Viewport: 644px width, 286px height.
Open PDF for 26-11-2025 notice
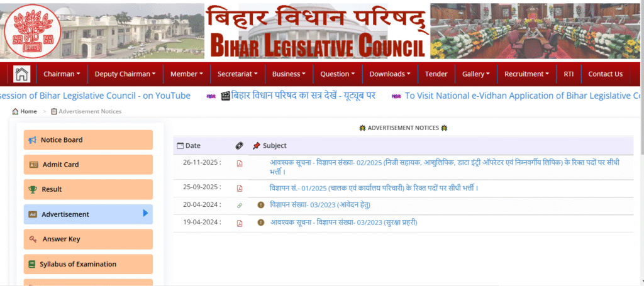[240, 163]
